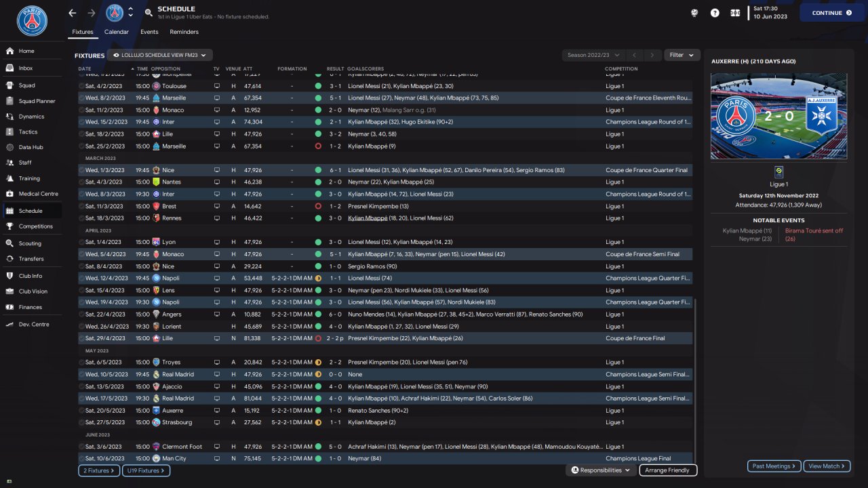Go to the Training screen

click(32, 178)
